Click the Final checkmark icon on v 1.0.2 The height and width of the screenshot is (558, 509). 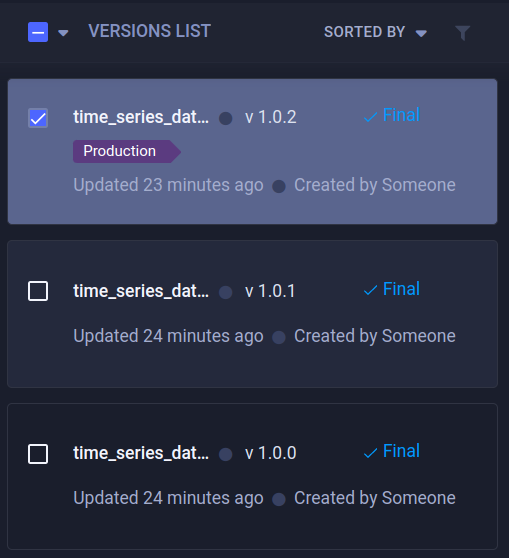coord(371,117)
